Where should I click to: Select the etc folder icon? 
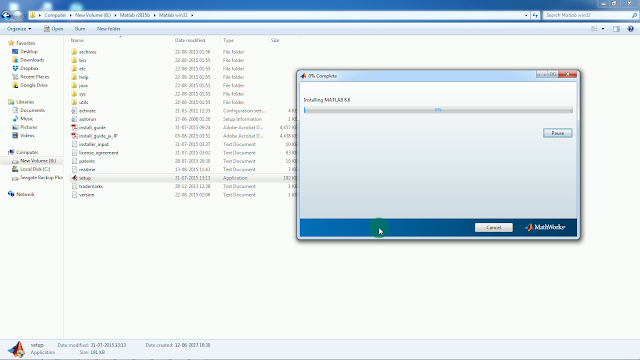pos(74,69)
